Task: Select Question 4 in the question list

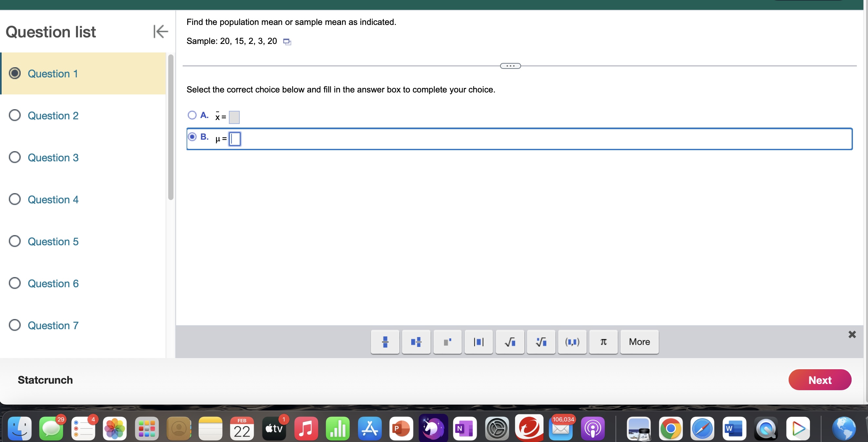Action: click(53, 199)
